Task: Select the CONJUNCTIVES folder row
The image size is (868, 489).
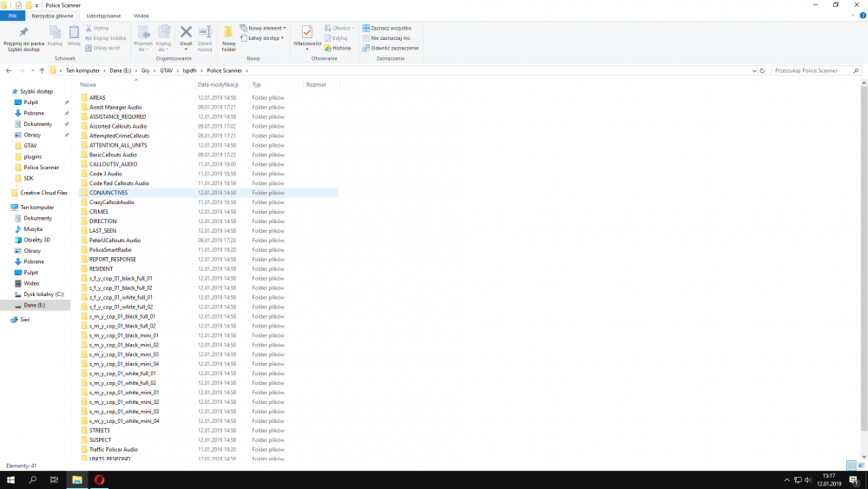Action: pyautogui.click(x=208, y=193)
